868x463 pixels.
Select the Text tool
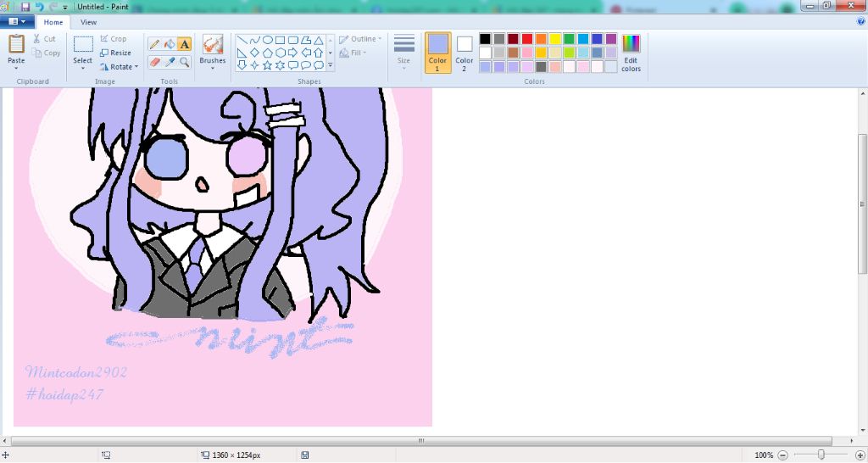click(184, 44)
